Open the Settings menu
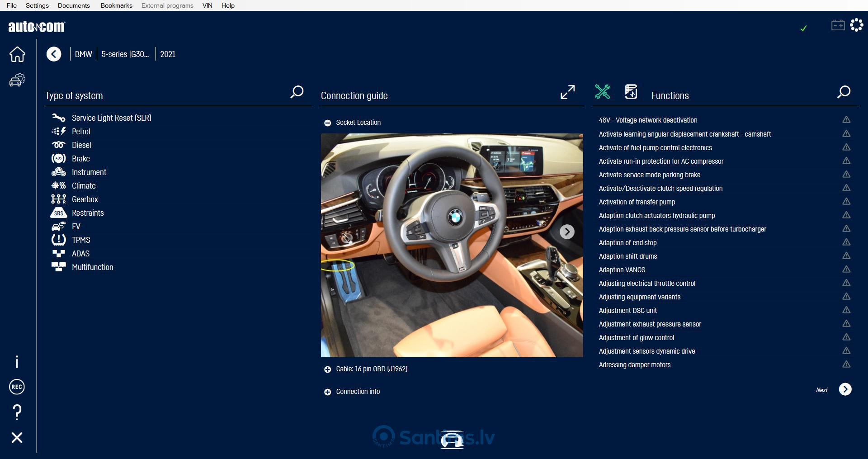 click(x=37, y=5)
